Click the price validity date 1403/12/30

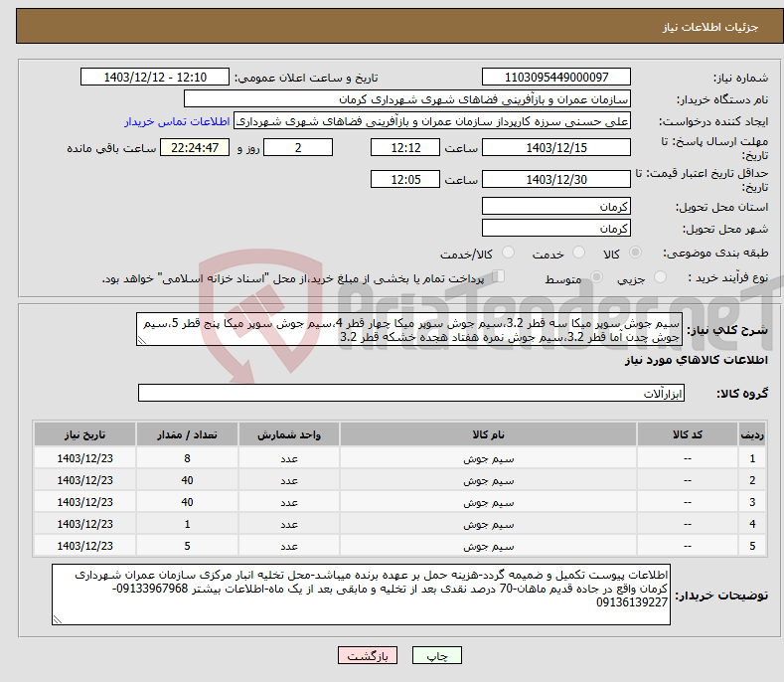(556, 179)
